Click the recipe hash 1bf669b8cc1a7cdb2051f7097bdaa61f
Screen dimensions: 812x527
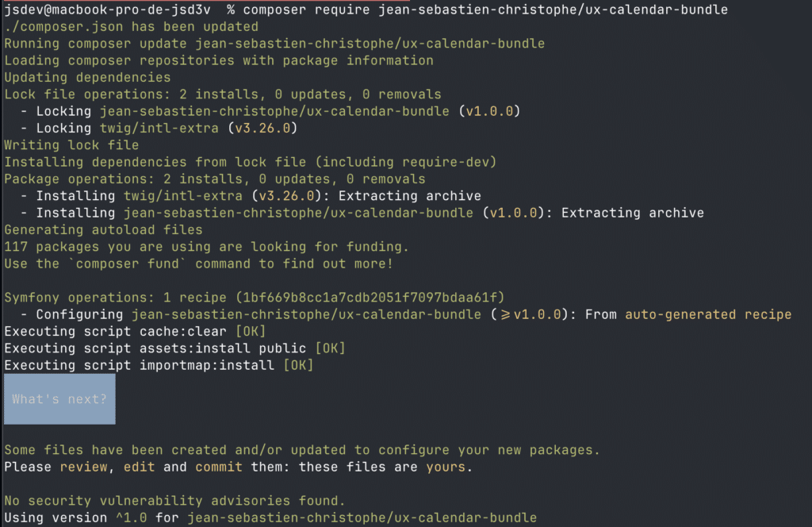(370, 298)
